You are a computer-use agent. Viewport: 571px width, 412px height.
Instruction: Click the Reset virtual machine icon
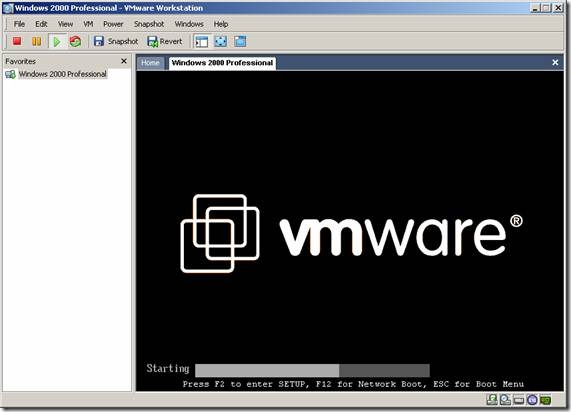pos(75,41)
